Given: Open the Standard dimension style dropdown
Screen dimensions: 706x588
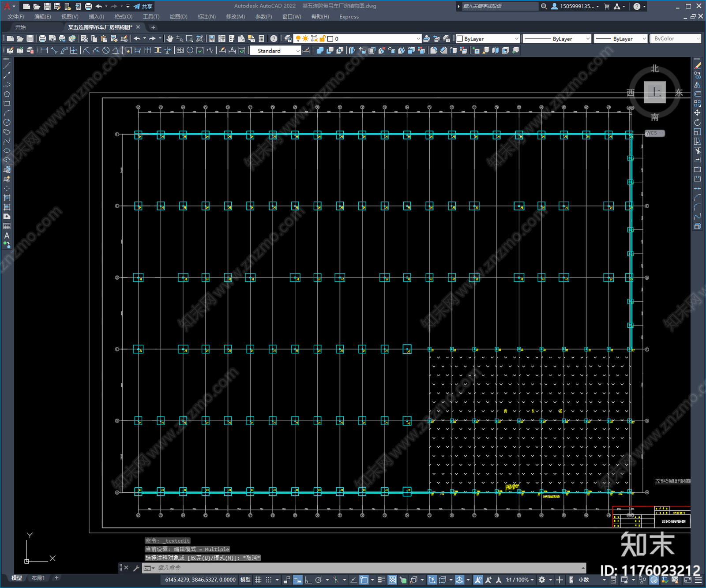Looking at the screenshot, I should coord(275,51).
